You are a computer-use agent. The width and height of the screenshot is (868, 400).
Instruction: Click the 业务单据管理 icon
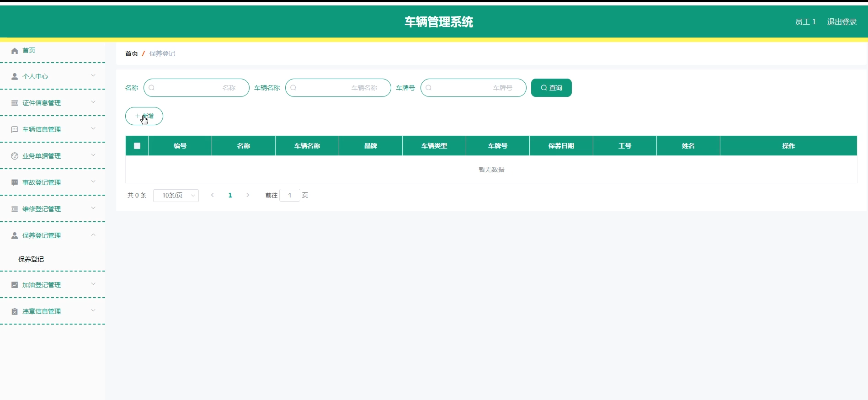15,156
